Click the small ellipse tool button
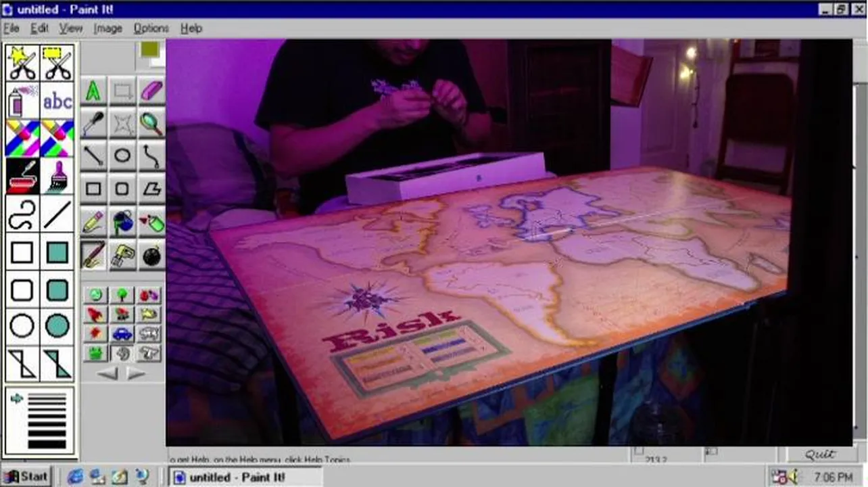Image resolution: width=868 pixels, height=487 pixels. point(122,156)
